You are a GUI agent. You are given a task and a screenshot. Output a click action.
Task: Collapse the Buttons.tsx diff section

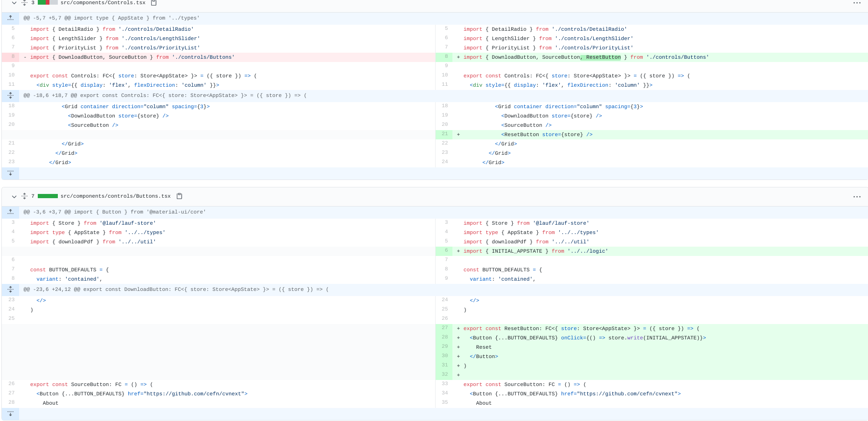(14, 196)
